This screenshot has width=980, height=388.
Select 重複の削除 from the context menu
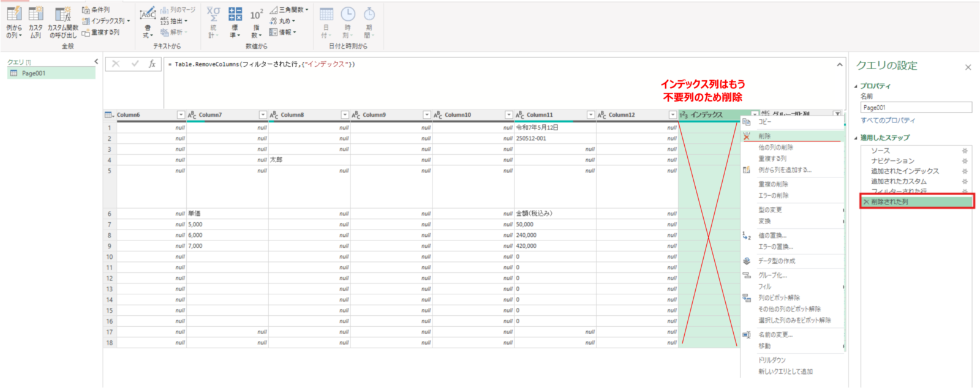point(793,184)
